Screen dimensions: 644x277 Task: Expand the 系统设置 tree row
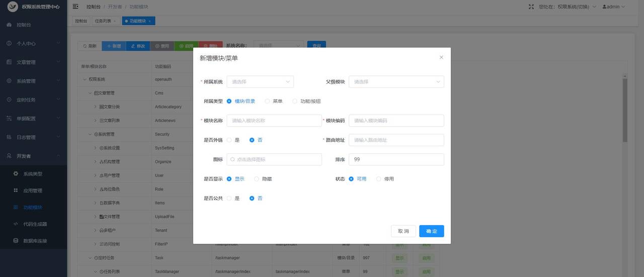point(96,148)
